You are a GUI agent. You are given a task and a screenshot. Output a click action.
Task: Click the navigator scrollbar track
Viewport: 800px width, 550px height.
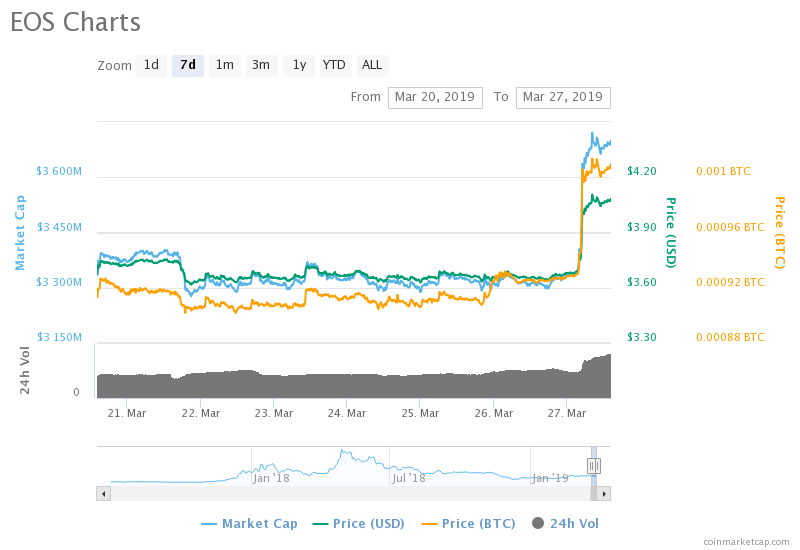coord(350,493)
